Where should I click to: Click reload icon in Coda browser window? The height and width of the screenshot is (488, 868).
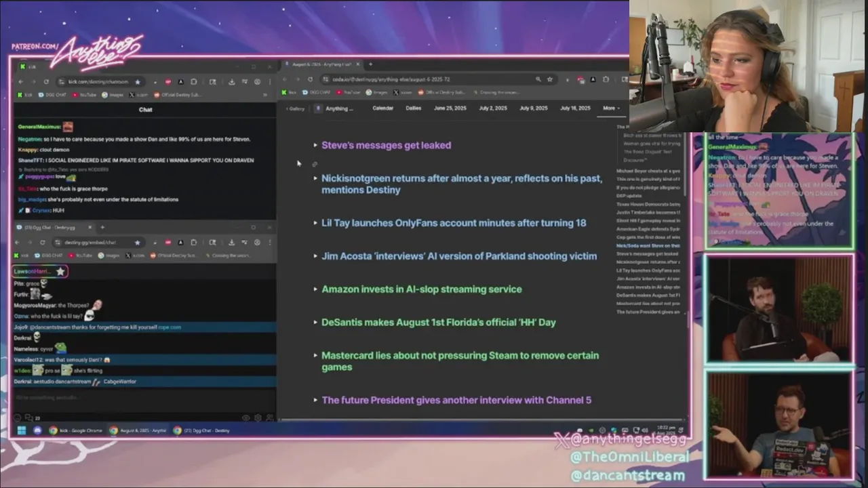point(311,79)
